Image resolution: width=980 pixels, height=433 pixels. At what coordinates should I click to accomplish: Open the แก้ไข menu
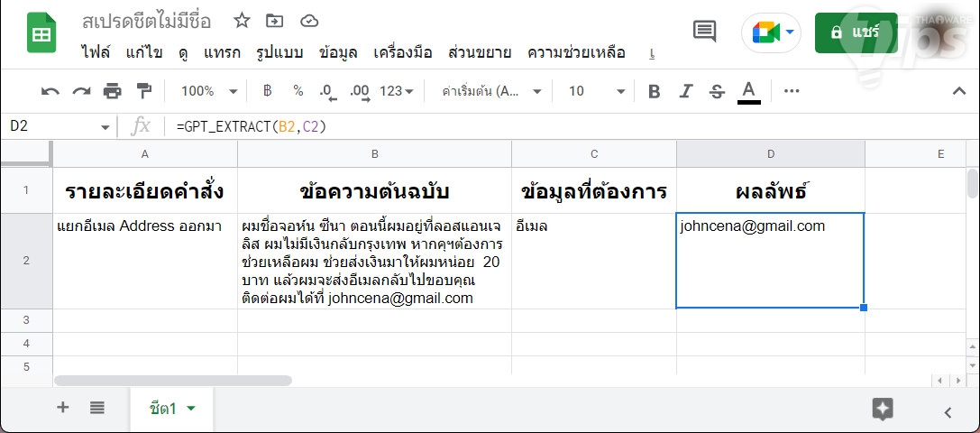(x=143, y=52)
